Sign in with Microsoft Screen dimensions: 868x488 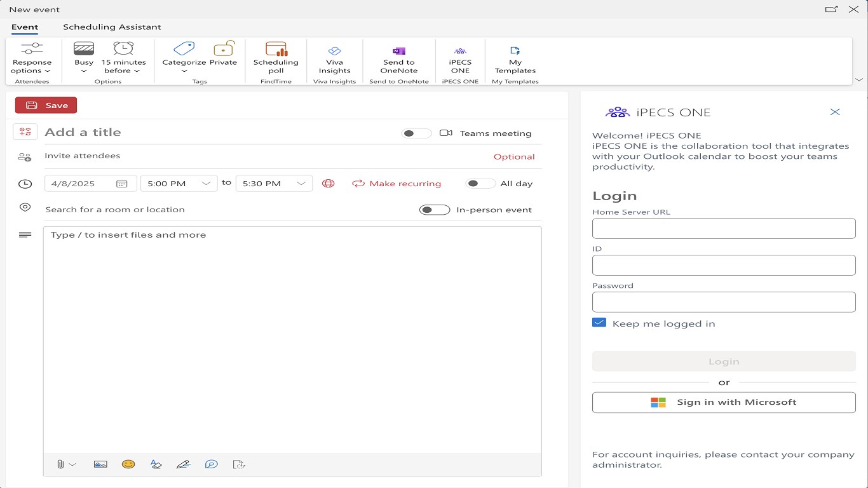(724, 402)
